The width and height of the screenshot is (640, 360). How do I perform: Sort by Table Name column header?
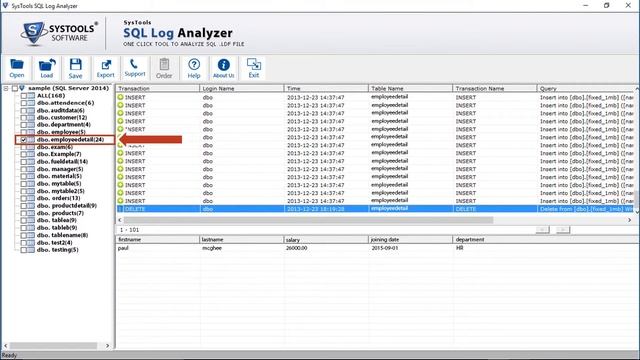pyautogui.click(x=411, y=88)
